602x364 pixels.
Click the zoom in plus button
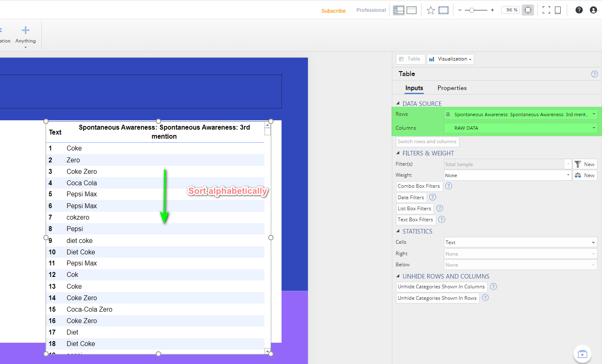(x=492, y=10)
